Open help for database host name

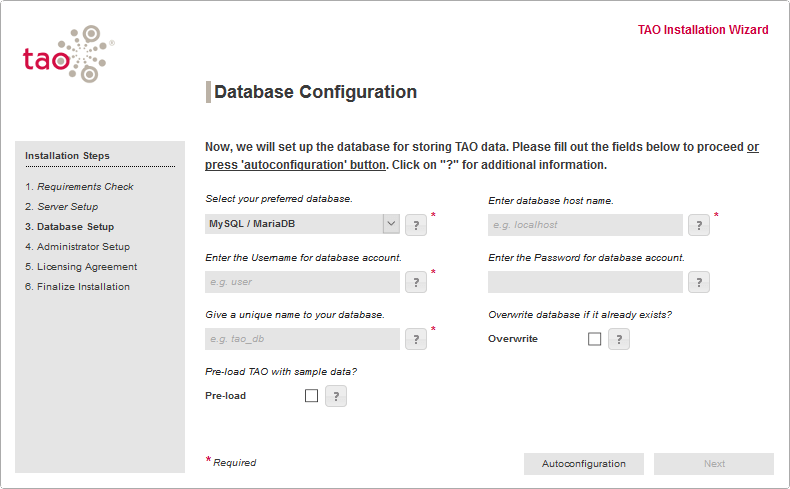point(699,225)
